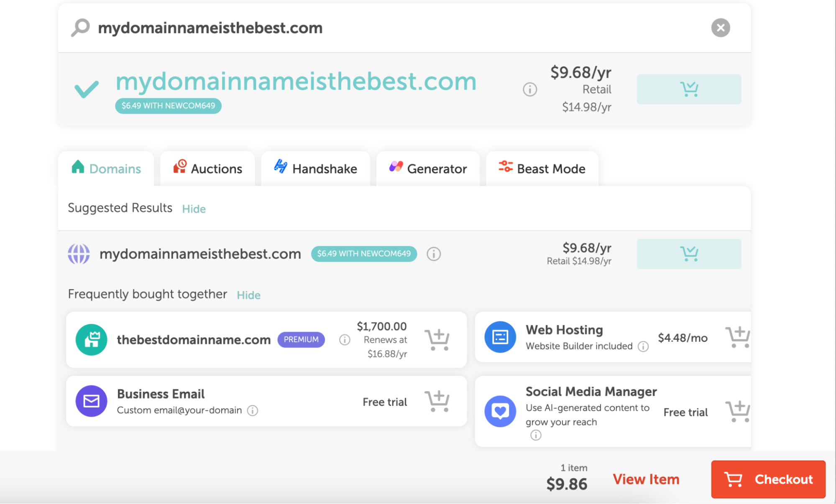836x504 pixels.
Task: Add Social Media Manager to cart
Action: [x=737, y=411]
